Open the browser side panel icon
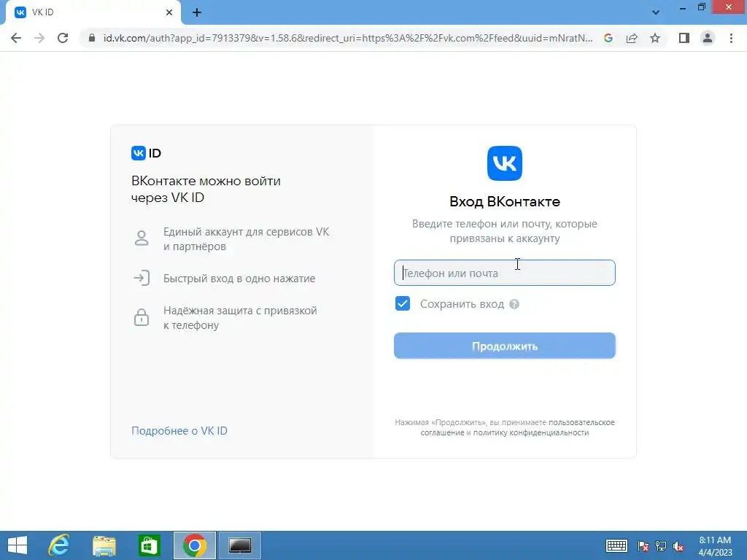The height and width of the screenshot is (560, 747). (684, 38)
